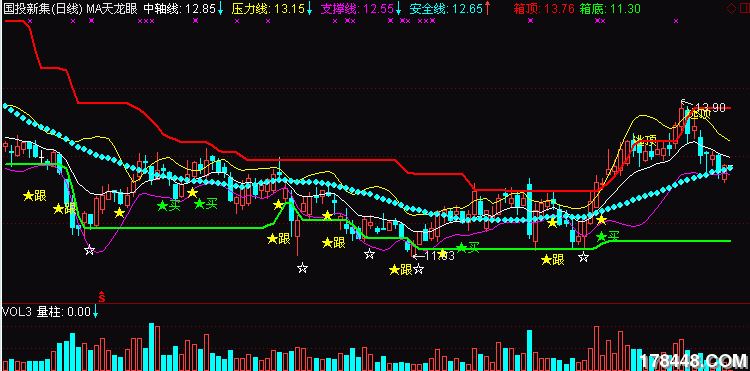This screenshot has width=750, height=371.
Task: Click the 箱顶 13.76 value label
Action: [x=543, y=8]
